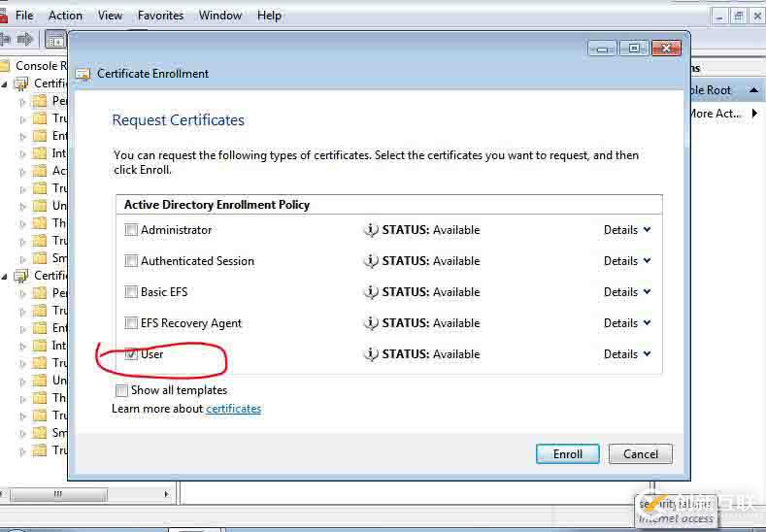The width and height of the screenshot is (766, 532).
Task: Click the status info icon for Administrator
Action: tap(371, 230)
